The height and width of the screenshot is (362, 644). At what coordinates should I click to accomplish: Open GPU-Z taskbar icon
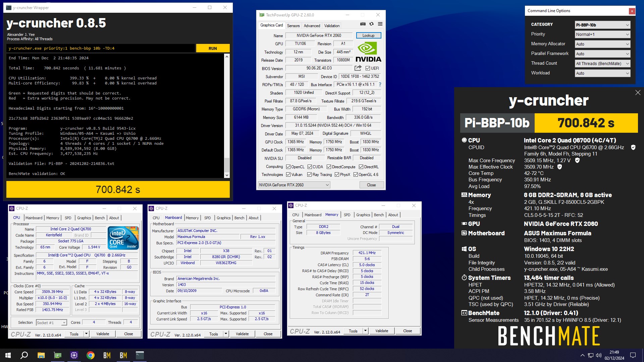(58, 355)
